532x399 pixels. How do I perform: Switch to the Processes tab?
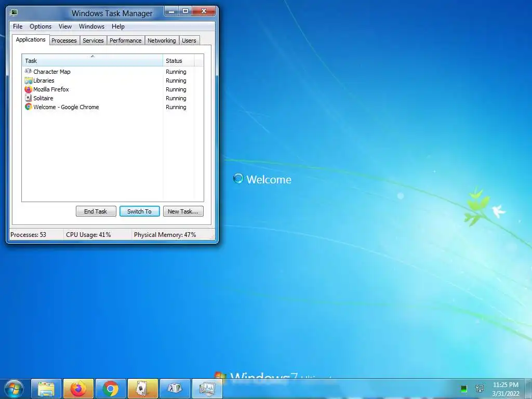click(x=64, y=41)
